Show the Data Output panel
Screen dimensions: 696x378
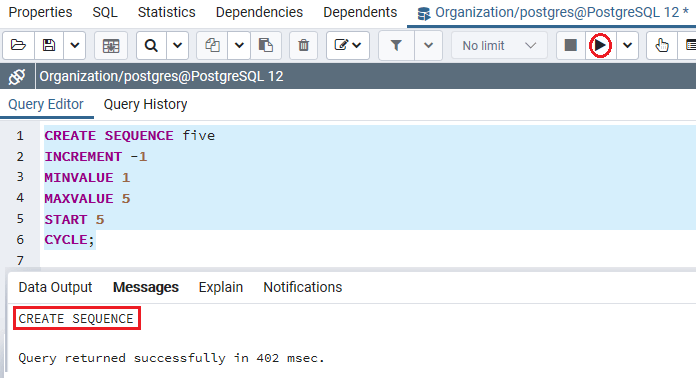tap(55, 287)
